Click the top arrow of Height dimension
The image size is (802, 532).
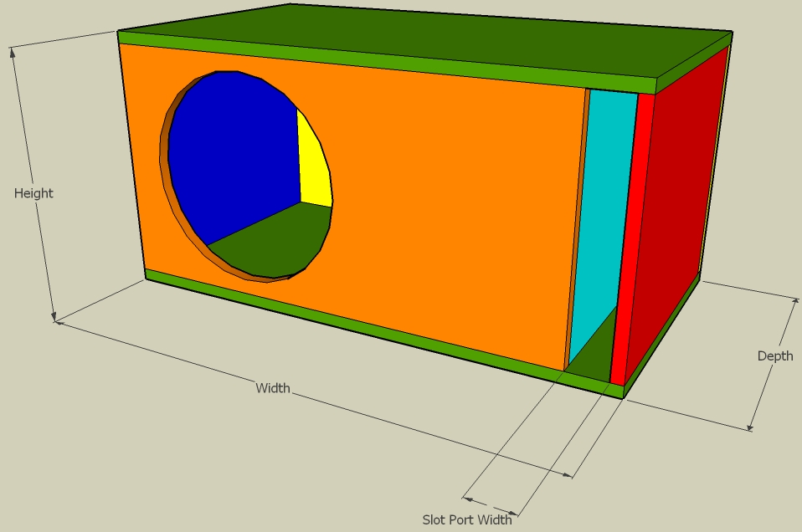(13, 52)
